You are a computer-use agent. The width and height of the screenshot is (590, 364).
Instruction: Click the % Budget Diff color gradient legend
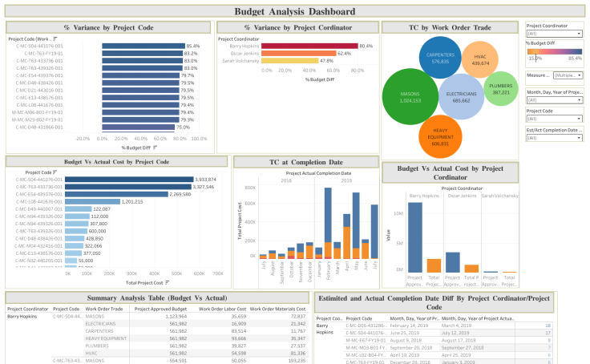point(553,52)
